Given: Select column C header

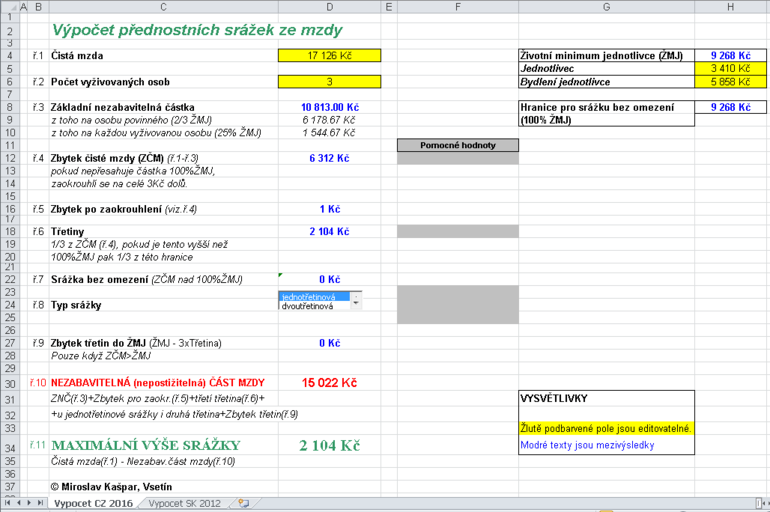Looking at the screenshot, I should (164, 7).
